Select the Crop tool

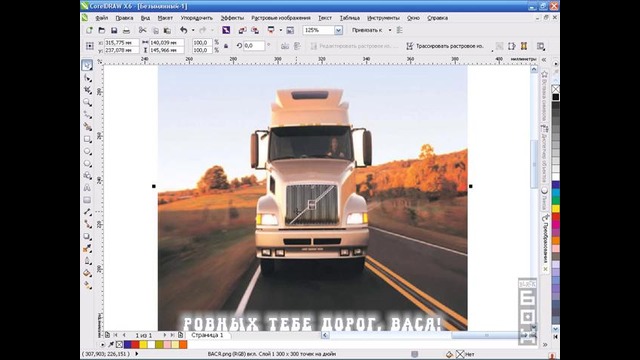coord(87,90)
